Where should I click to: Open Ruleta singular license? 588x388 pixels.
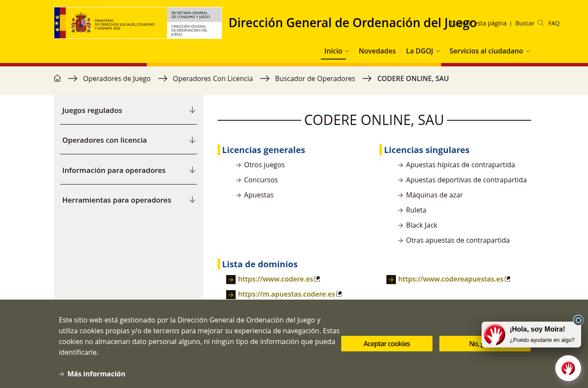pyautogui.click(x=416, y=210)
